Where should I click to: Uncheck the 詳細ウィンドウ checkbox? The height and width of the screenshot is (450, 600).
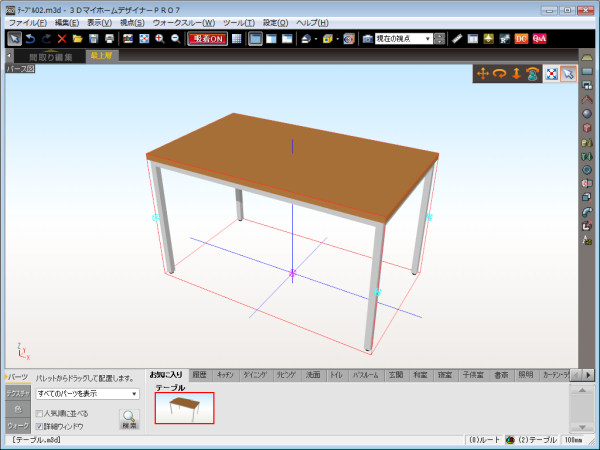40,426
